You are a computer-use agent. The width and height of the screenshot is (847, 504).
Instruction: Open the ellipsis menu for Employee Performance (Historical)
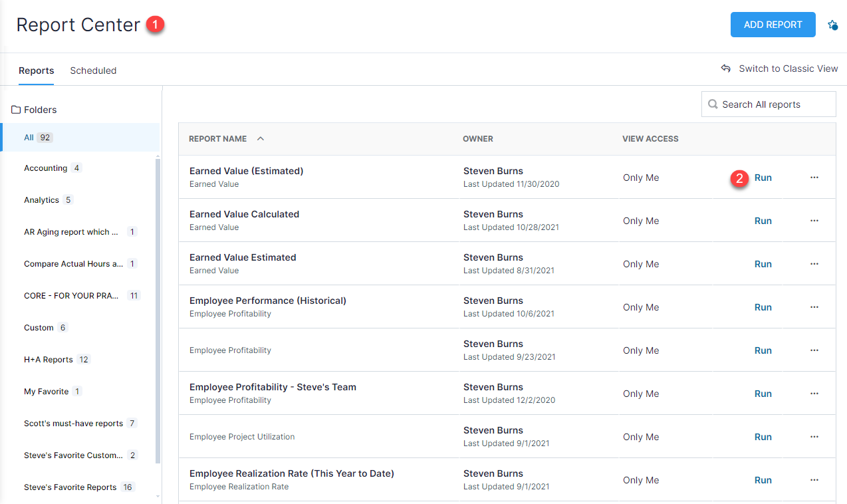(x=814, y=307)
